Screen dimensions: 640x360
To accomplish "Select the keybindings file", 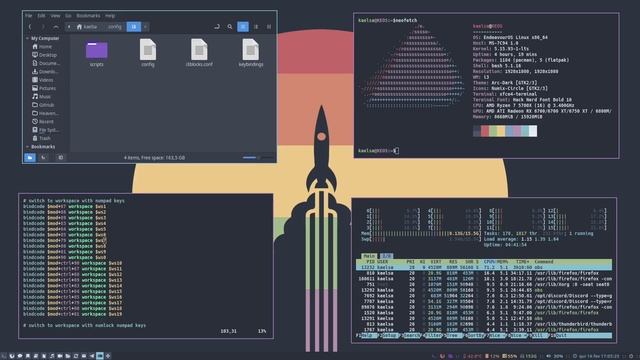I will tap(251, 53).
